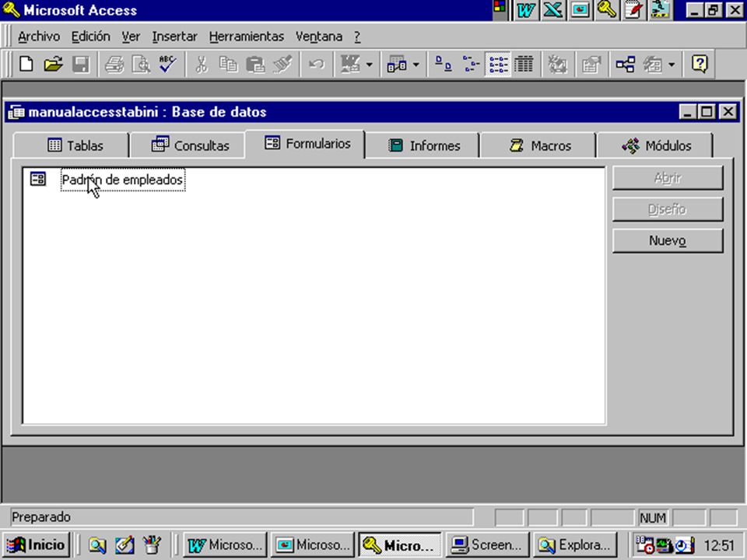Minimize the manualaccesstabini database window

pos(688,112)
